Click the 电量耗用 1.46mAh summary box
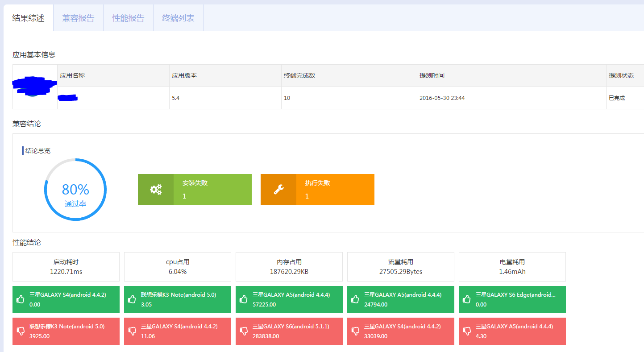Image resolution: width=644 pixels, height=352 pixels. 512,267
